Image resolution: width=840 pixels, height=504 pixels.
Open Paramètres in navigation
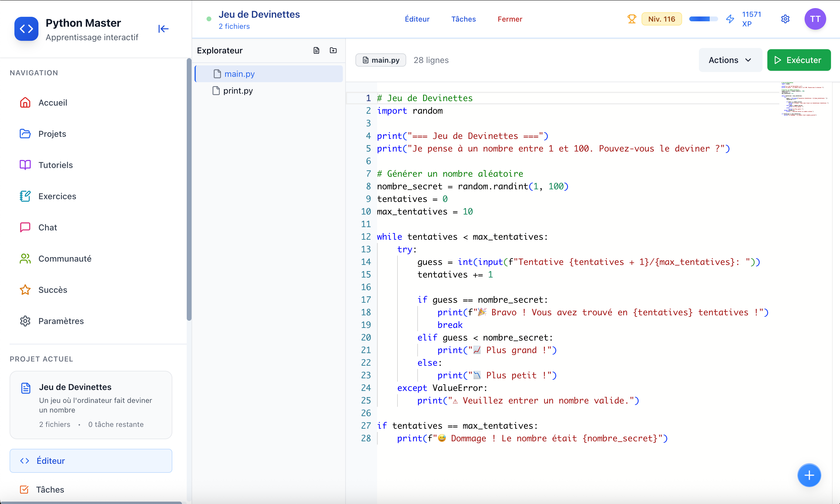91,321
